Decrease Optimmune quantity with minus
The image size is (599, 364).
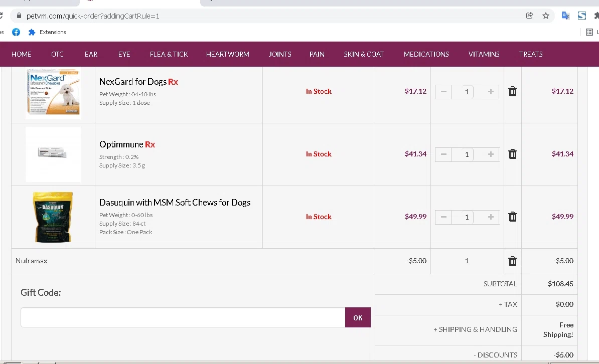443,154
